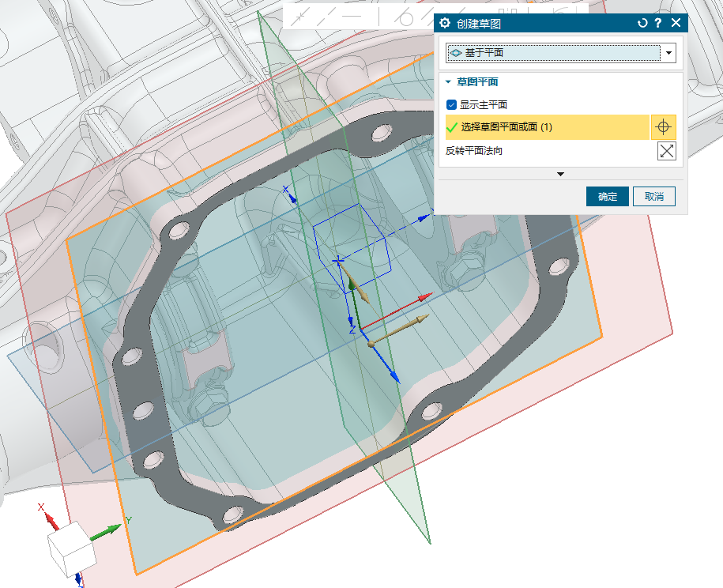Toggle the 显示主平面 checkbox
723x588 pixels.
tap(452, 104)
